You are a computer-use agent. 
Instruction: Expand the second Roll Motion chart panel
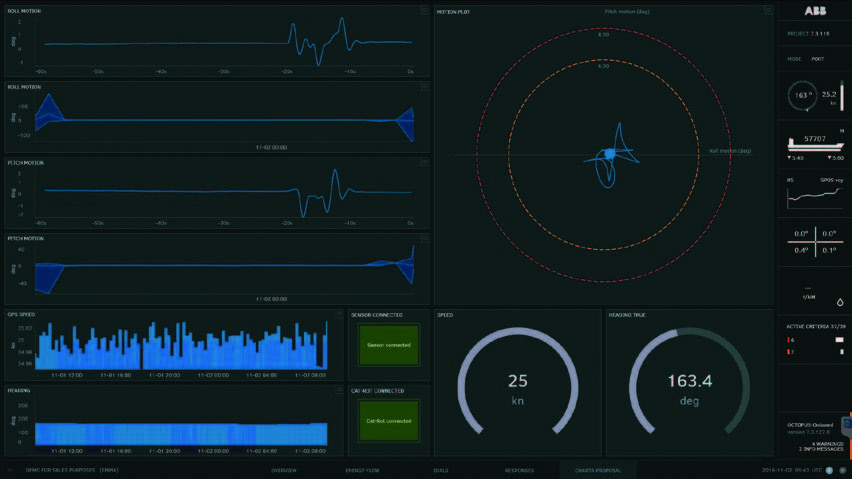(x=424, y=87)
